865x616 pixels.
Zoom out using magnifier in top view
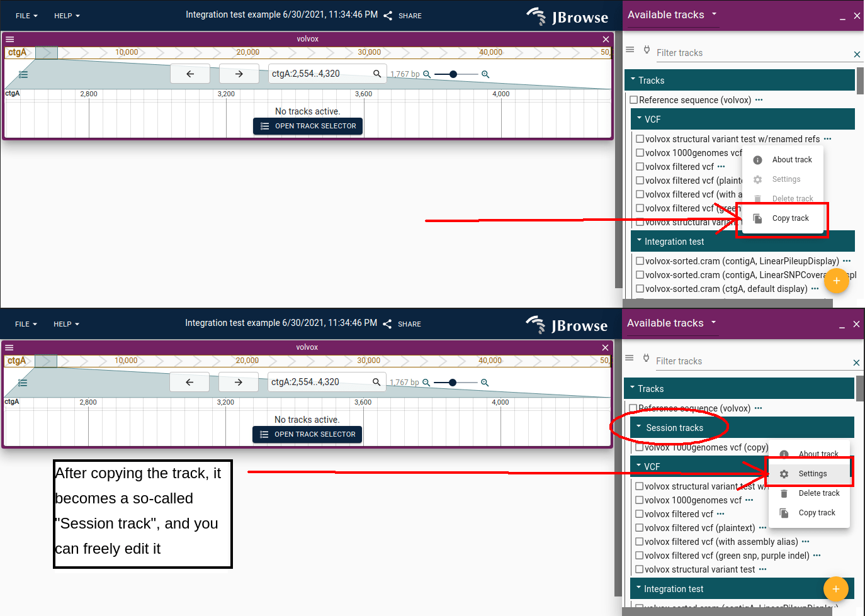click(427, 74)
